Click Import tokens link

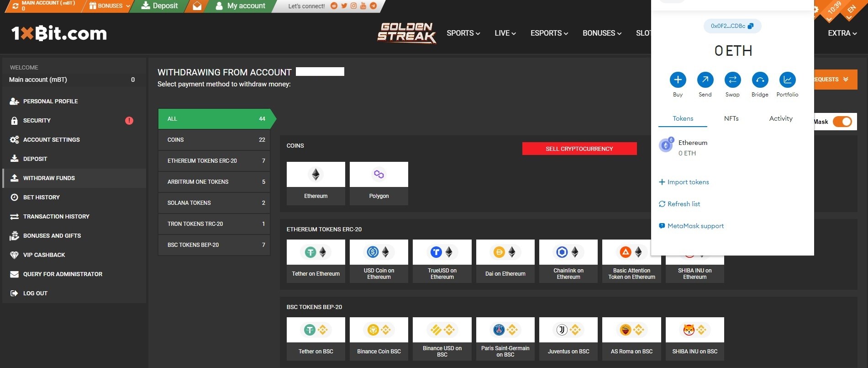[x=684, y=182]
